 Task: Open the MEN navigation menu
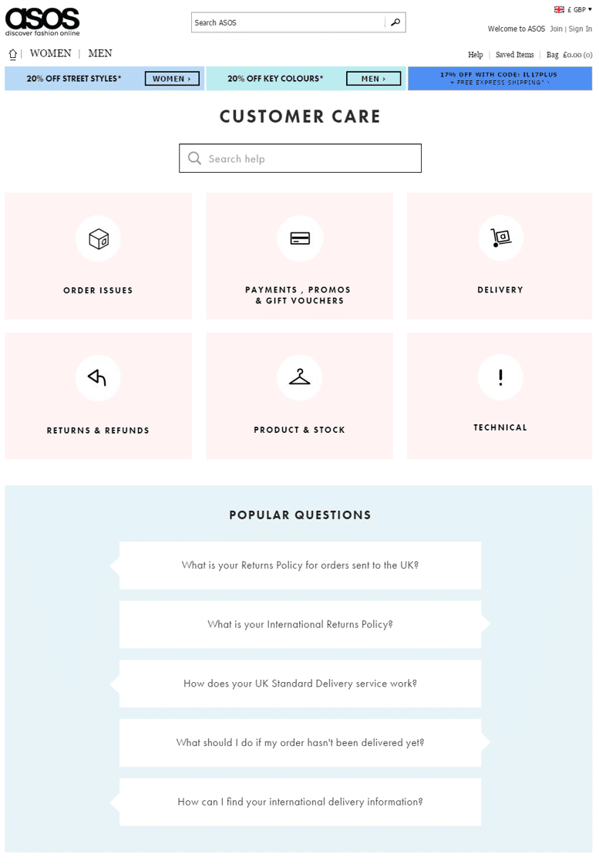click(x=100, y=53)
